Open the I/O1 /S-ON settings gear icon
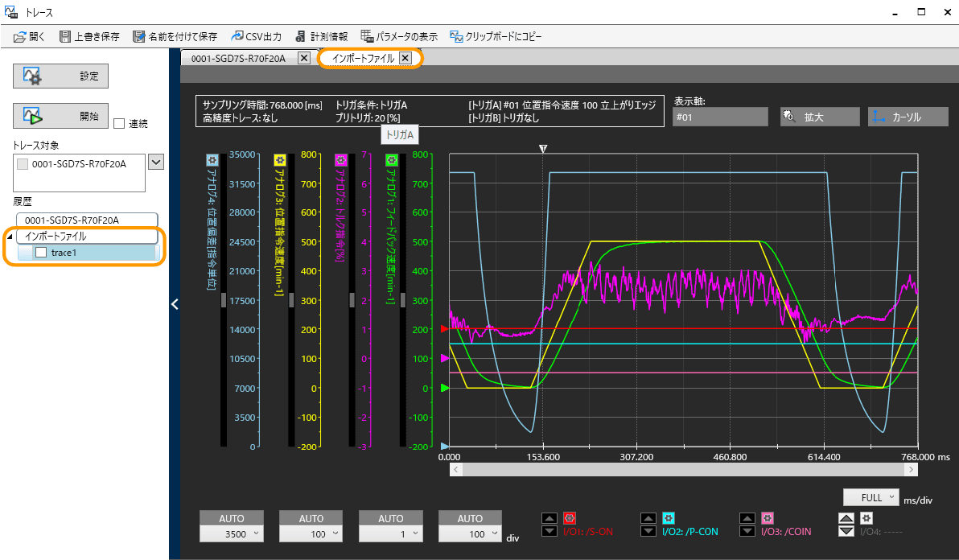This screenshot has width=959, height=560. point(570,518)
